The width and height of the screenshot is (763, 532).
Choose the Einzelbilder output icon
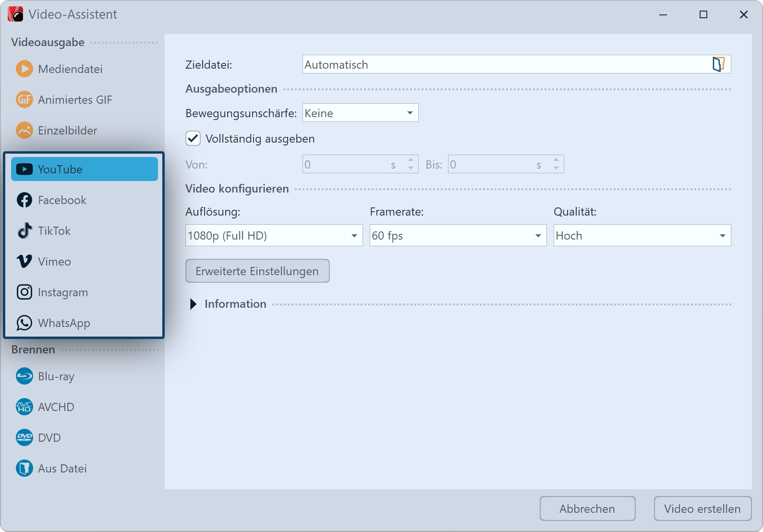click(x=24, y=131)
